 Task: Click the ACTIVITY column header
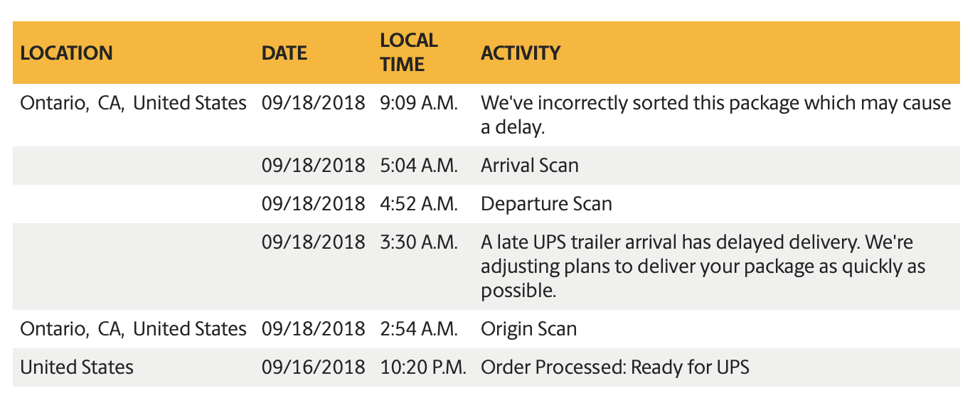(x=521, y=53)
